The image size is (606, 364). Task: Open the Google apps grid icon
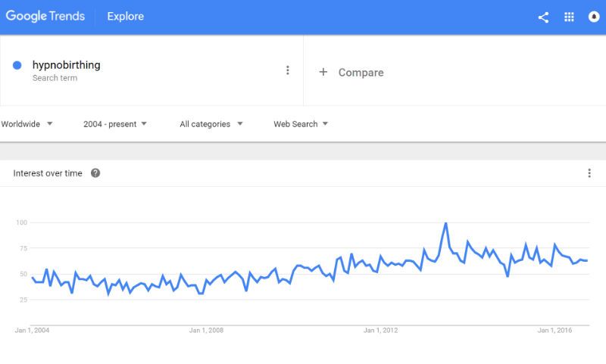click(x=569, y=17)
